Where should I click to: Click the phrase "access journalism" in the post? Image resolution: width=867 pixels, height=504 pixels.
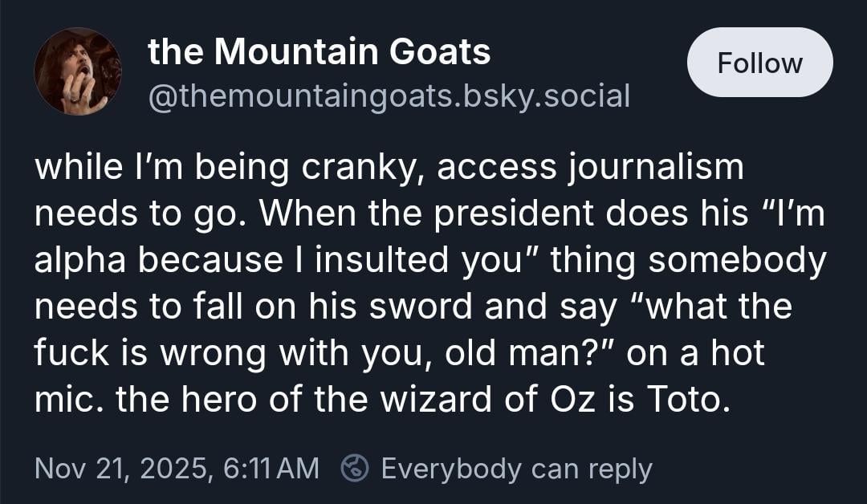590,168
